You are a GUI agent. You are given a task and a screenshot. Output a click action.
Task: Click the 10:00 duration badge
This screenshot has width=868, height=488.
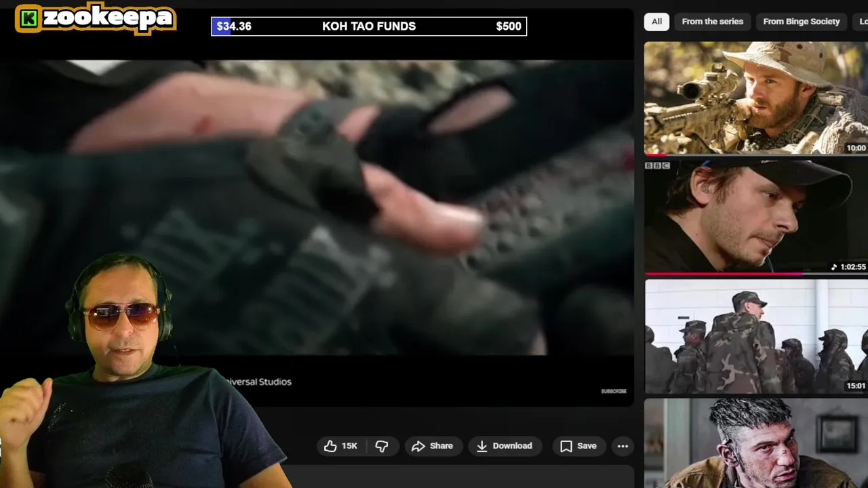pyautogui.click(x=856, y=148)
